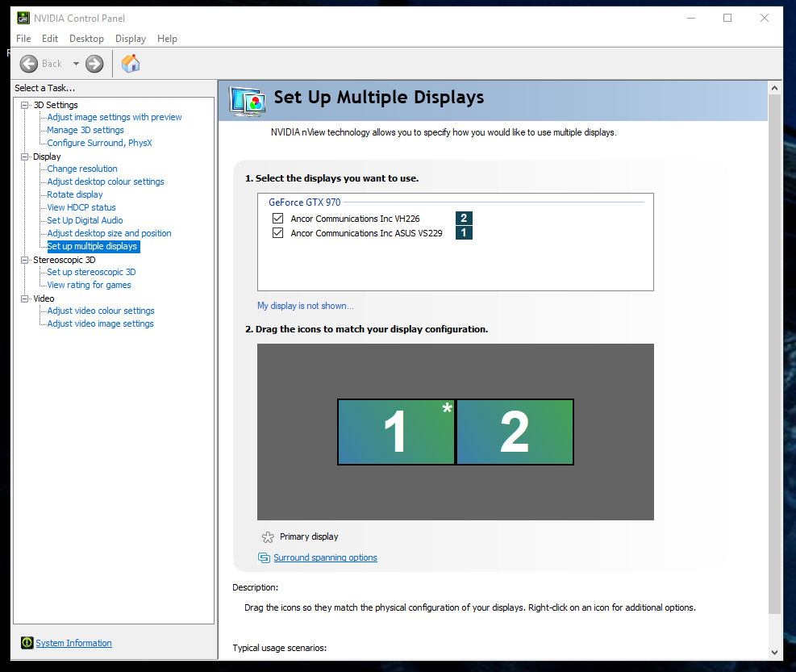Click the Surround spanning options icon
The height and width of the screenshot is (672, 796).
[264, 557]
